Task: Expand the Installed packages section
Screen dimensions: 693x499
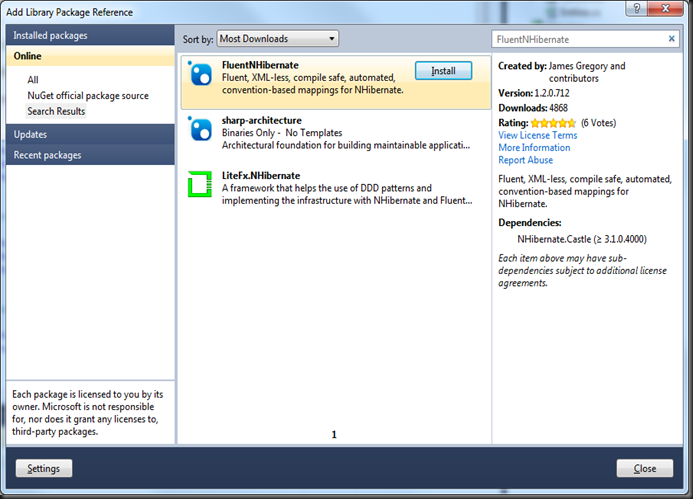Action: (x=90, y=35)
